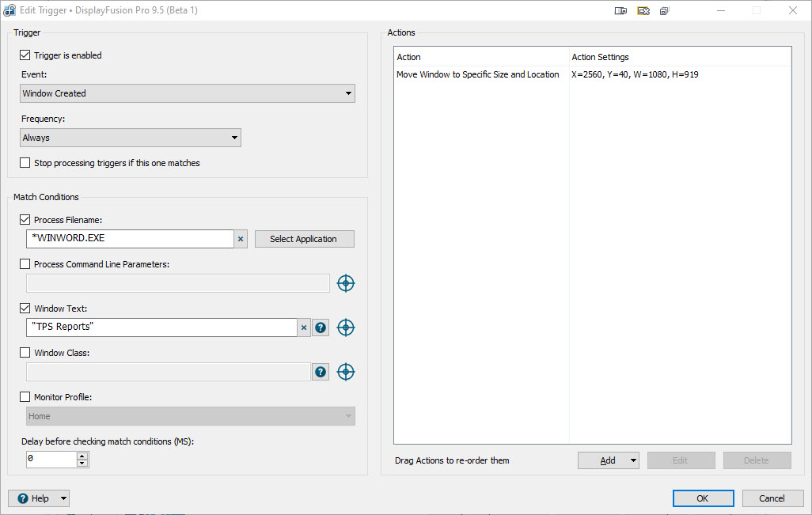Confirm the trigger with the OK button
Screen dimensions: 812x515
703,498
